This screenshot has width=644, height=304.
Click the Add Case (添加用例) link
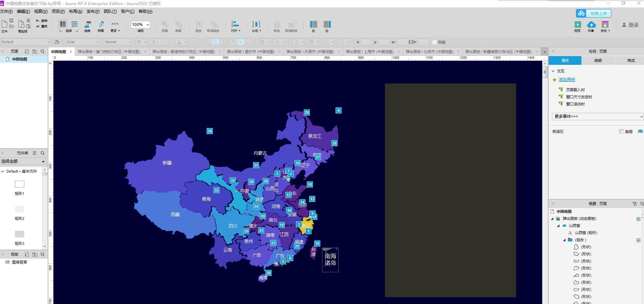[x=567, y=80]
